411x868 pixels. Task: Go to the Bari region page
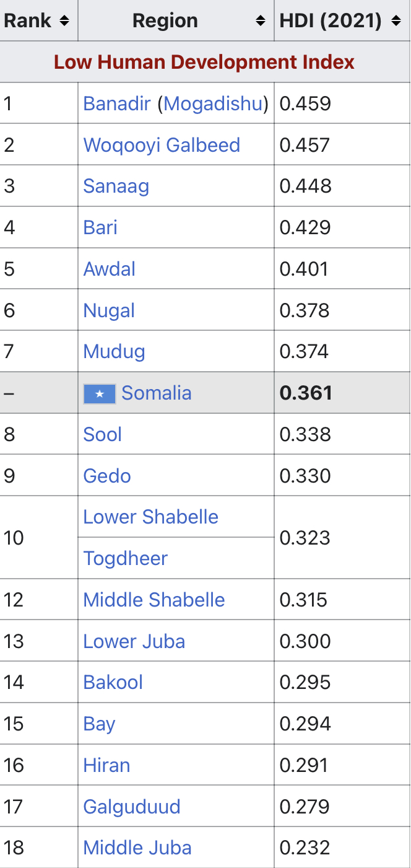100,227
